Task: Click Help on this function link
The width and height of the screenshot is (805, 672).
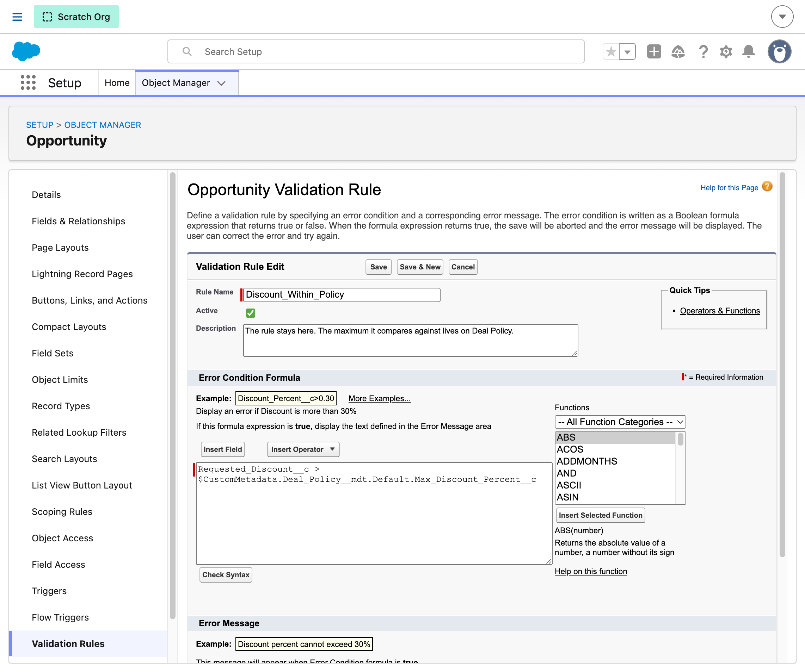Action: (x=591, y=571)
